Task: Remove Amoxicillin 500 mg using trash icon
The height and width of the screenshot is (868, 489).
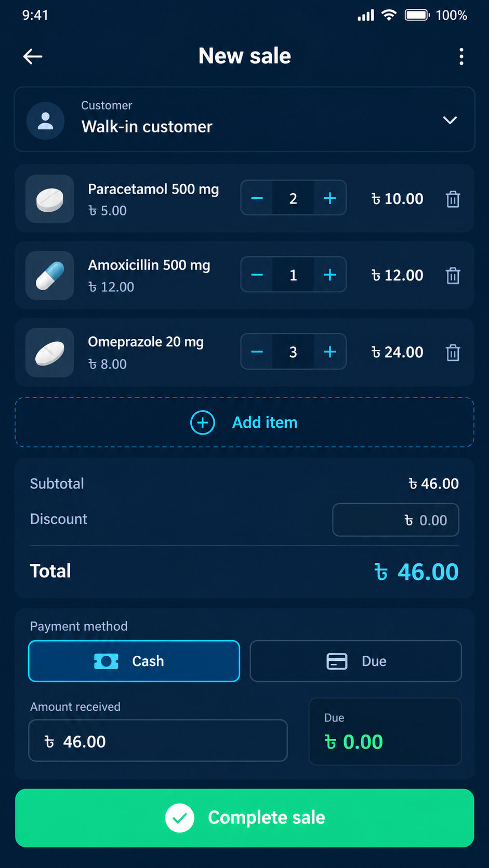Action: pyautogui.click(x=453, y=276)
